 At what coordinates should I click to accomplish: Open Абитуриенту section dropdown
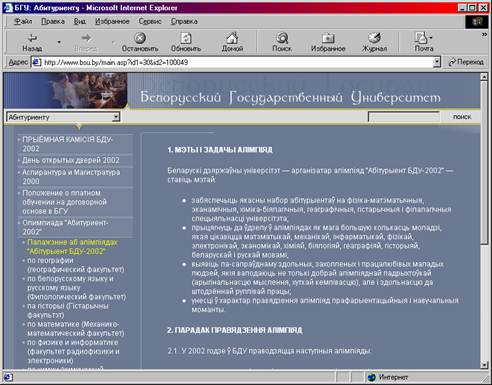coord(63,117)
